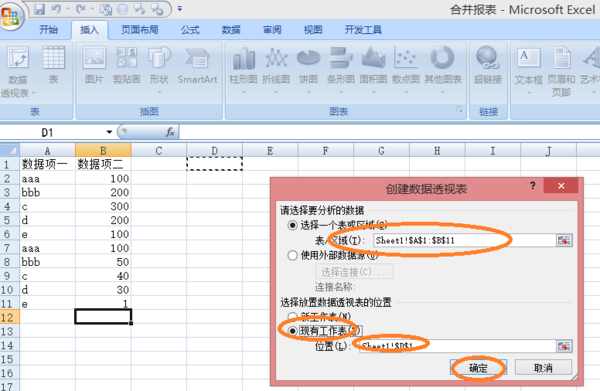The image size is (600, 391).
Task: Click the Table/Range input field
Action: pos(465,240)
